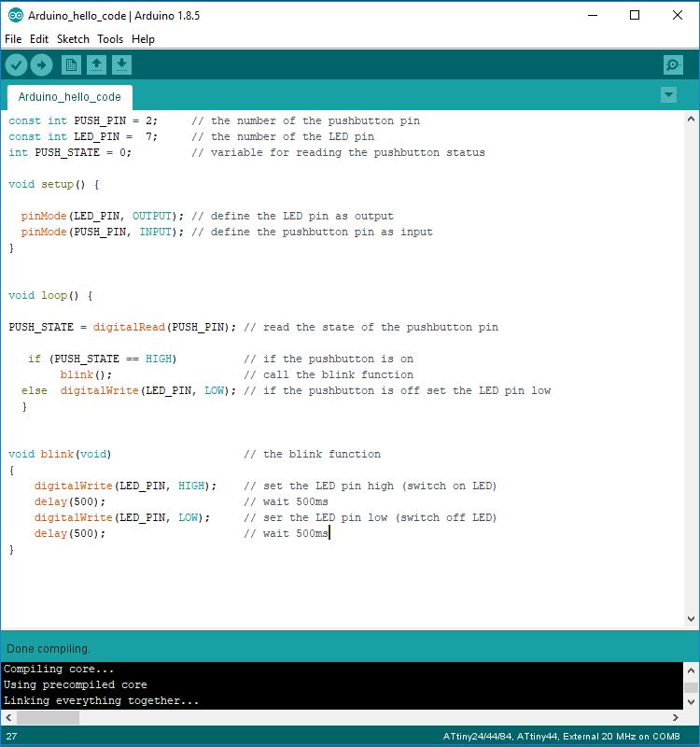Open the File menu
700x747 pixels.
click(x=13, y=39)
